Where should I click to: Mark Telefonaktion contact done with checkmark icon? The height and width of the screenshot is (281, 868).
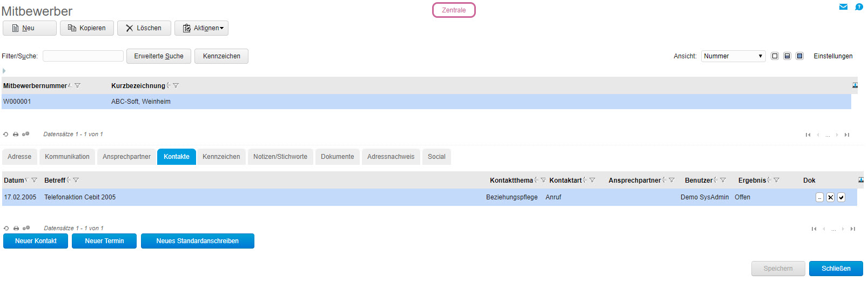pyautogui.click(x=841, y=197)
